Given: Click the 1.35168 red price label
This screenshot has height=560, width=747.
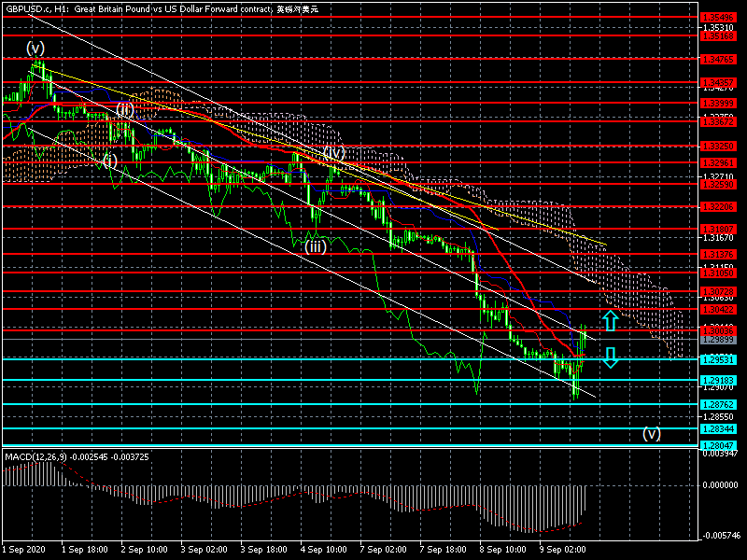Looking at the screenshot, I should click(718, 35).
